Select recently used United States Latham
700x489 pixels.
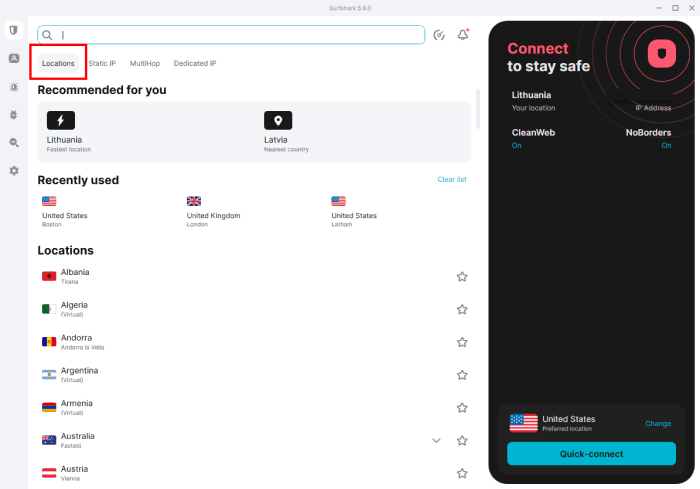[x=354, y=212]
